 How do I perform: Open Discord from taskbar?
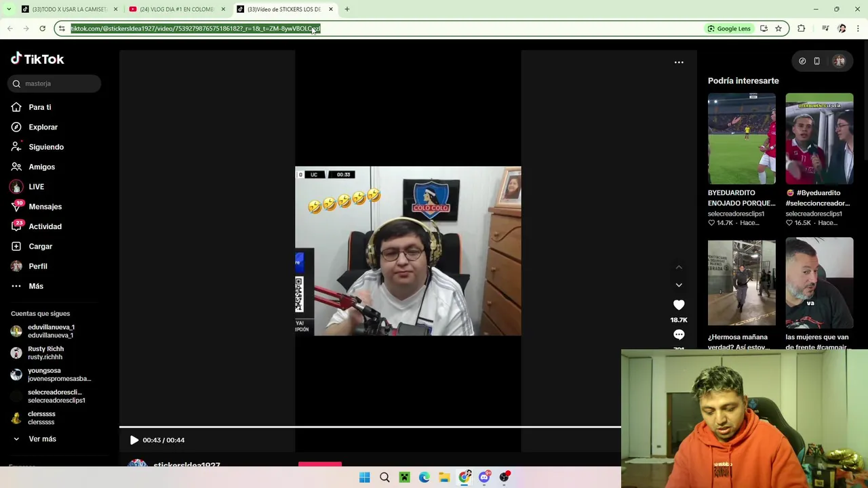(x=484, y=477)
